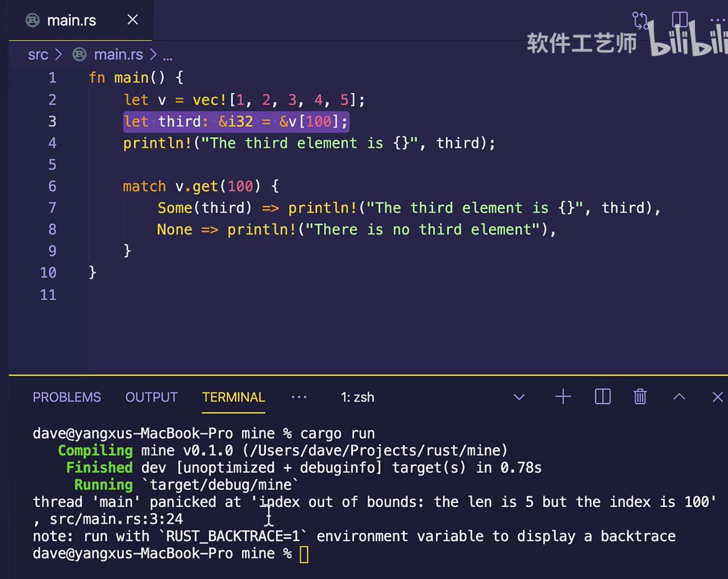This screenshot has height=579, width=728.
Task: Create a new terminal with plus icon
Action: click(x=563, y=397)
